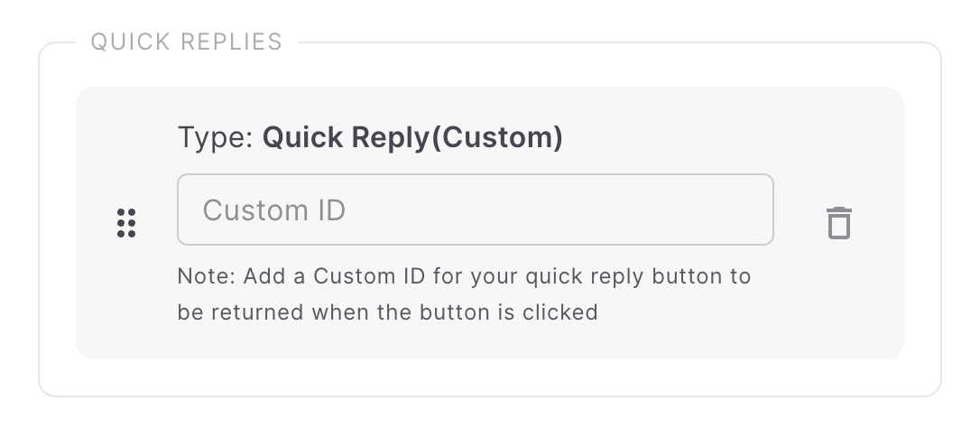Click the bold Quick Reply(Custom) type text
This screenshot has height=428, width=980.
tap(412, 138)
